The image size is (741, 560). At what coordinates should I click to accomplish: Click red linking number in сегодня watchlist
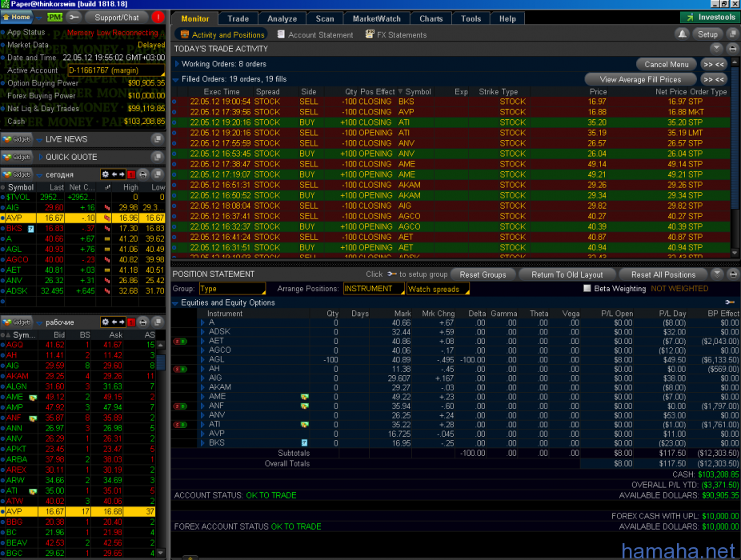(x=131, y=174)
